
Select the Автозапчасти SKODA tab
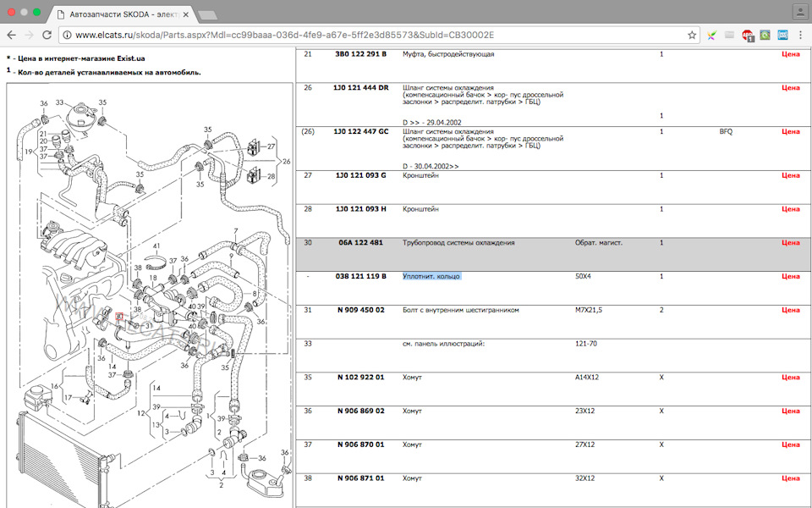click(x=122, y=14)
